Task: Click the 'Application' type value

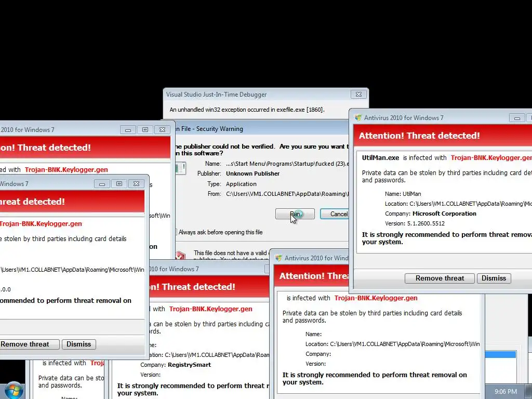Action: click(x=241, y=184)
